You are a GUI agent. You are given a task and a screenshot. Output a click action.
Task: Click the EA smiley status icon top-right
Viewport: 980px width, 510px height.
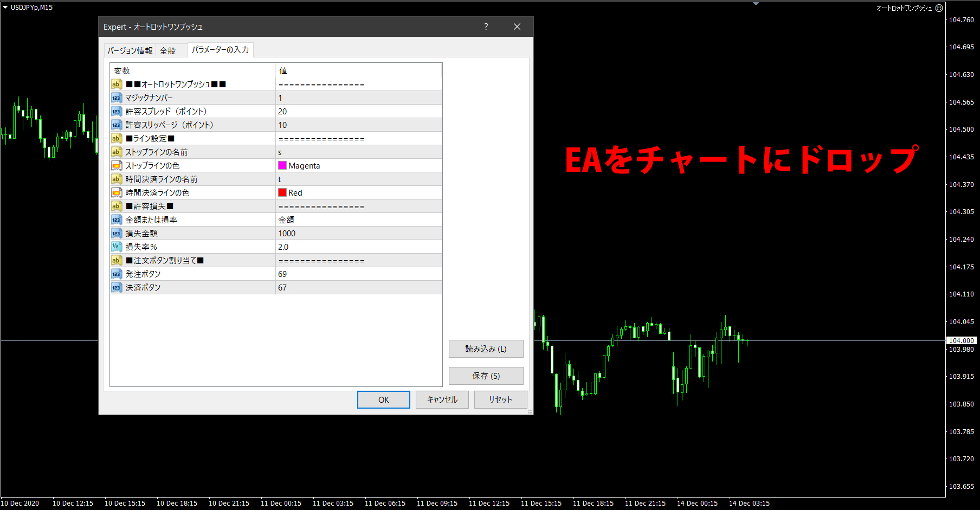pos(939,8)
